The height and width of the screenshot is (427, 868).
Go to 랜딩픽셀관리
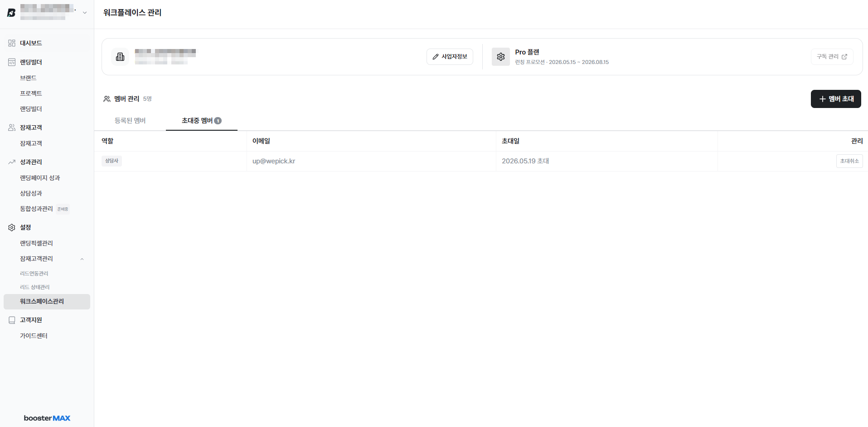pyautogui.click(x=36, y=243)
